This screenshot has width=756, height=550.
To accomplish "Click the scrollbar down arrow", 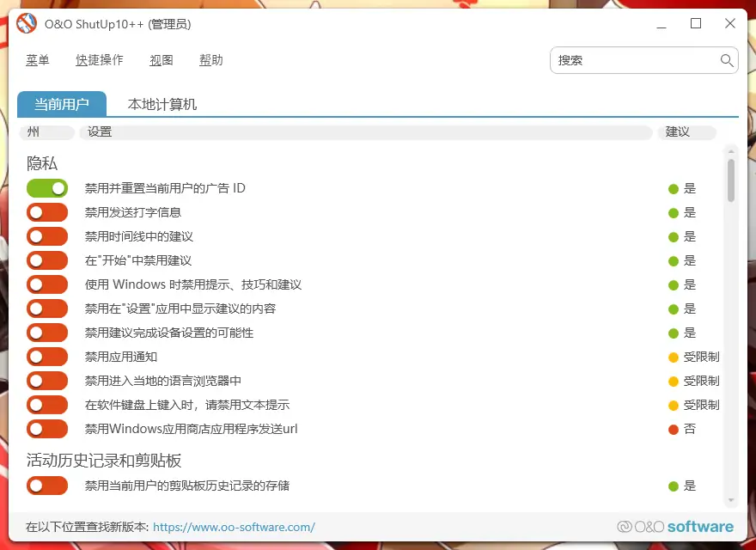I will click(x=731, y=500).
